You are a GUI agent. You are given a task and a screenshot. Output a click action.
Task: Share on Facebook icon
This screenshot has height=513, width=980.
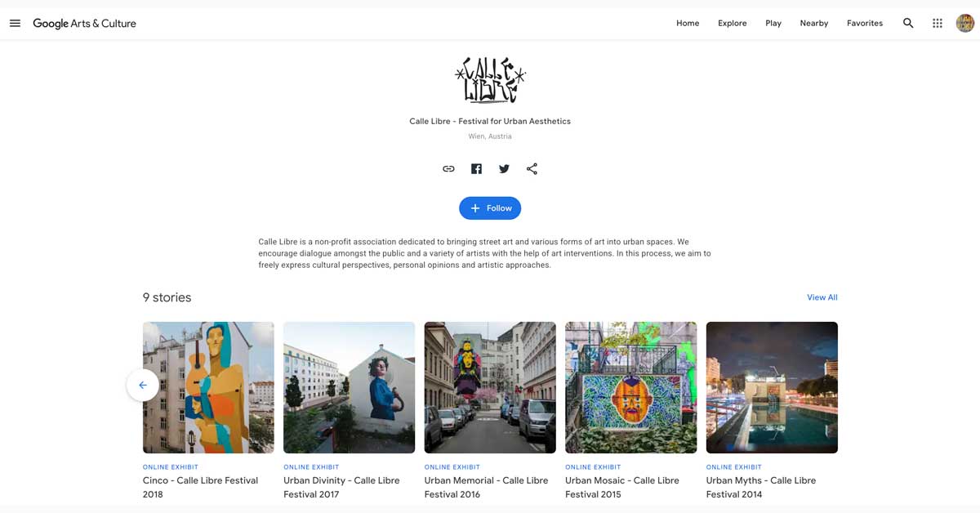[x=476, y=169]
